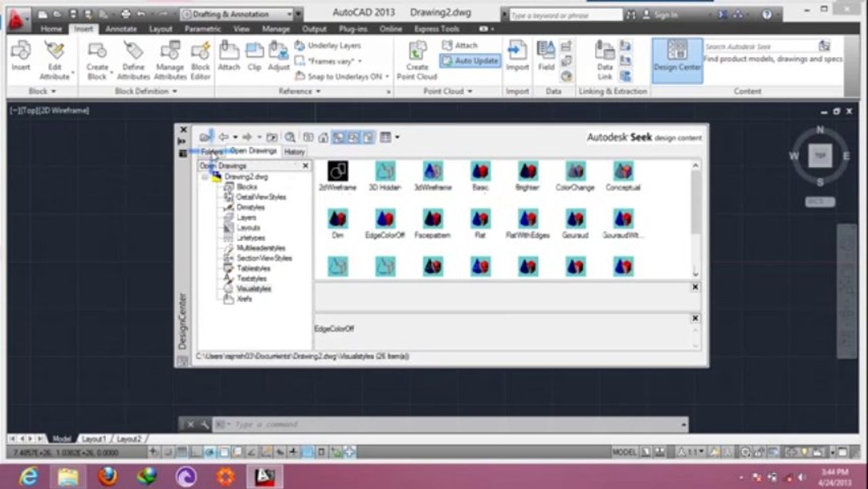Toggle Auto Update for point cloud
The image size is (868, 489).
point(470,60)
